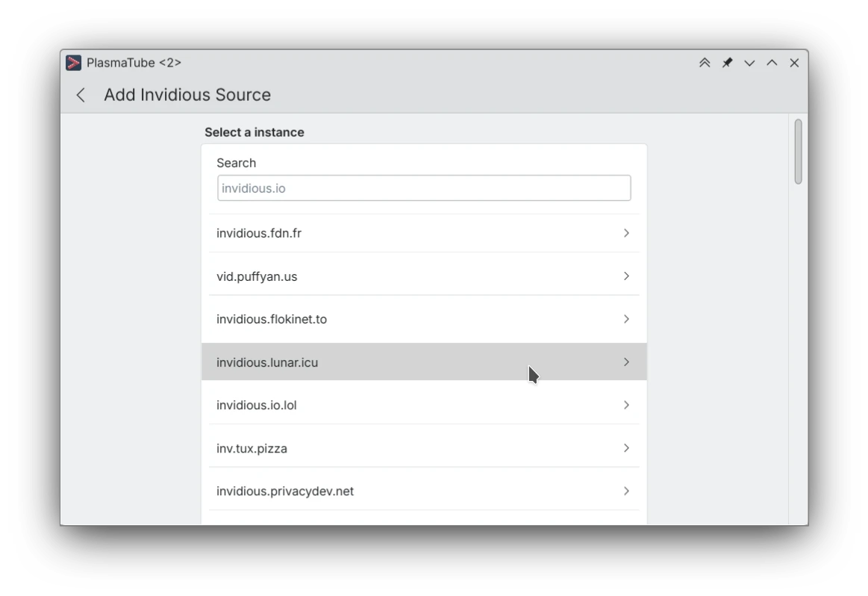Image resolution: width=868 pixels, height=596 pixels.
Task: Open chevron beside invidious.flokinet.to
Action: coord(626,319)
